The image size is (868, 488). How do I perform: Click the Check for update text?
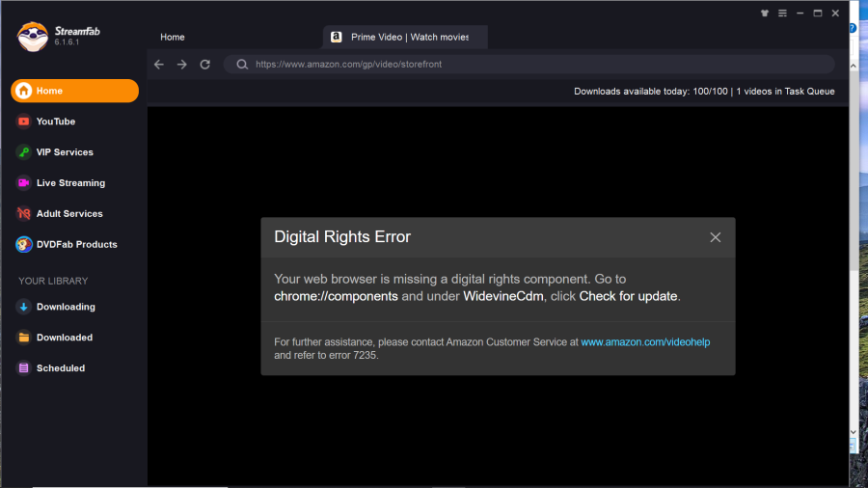click(628, 296)
